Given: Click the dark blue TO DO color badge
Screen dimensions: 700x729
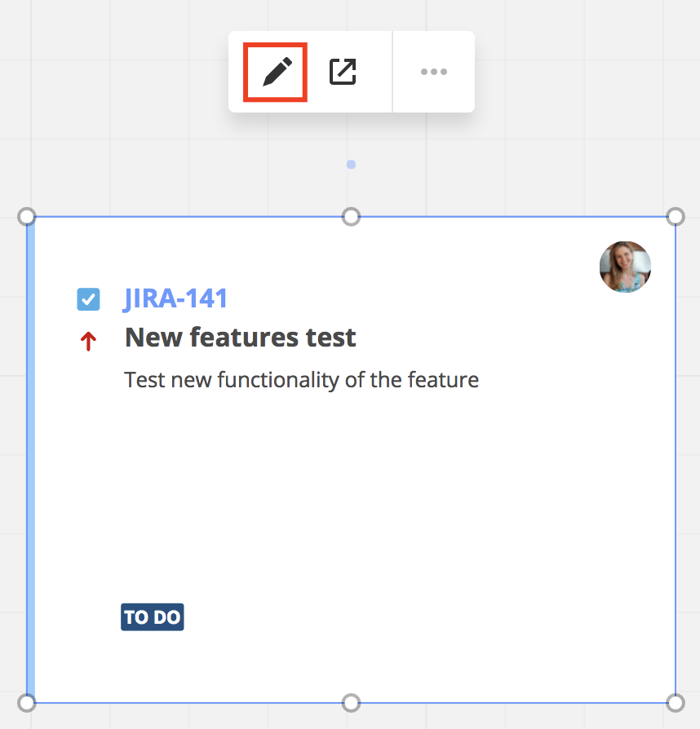Looking at the screenshot, I should (152, 616).
